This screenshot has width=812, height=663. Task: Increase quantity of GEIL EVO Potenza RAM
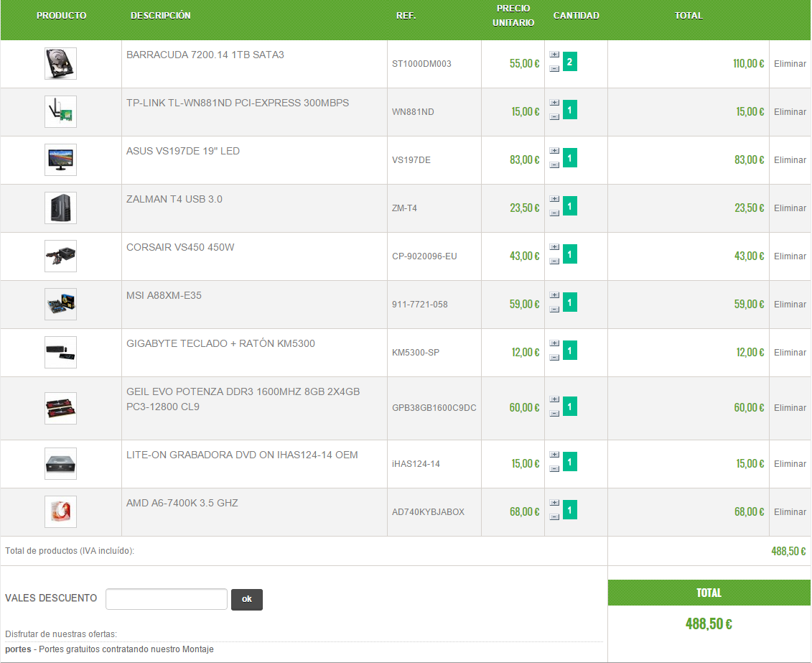click(554, 399)
